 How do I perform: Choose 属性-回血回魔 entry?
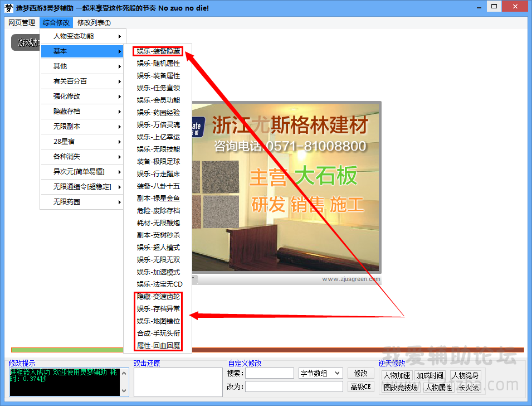click(158, 346)
